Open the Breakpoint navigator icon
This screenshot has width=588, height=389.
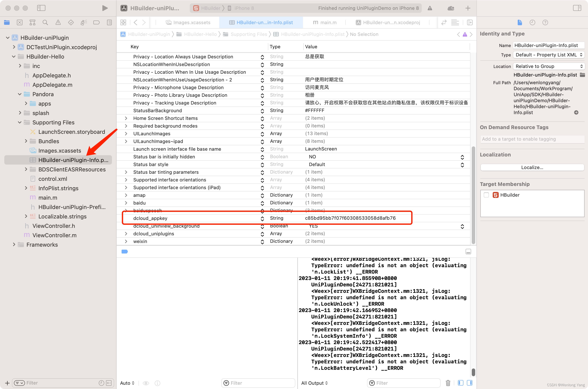click(x=96, y=23)
